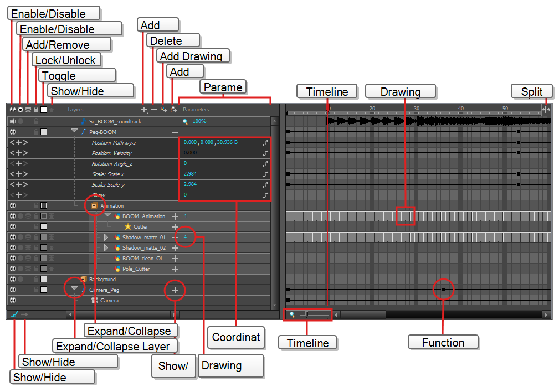The image size is (559, 392).
Task: Select the BOOM_clean_OL layer
Action: [x=143, y=259]
